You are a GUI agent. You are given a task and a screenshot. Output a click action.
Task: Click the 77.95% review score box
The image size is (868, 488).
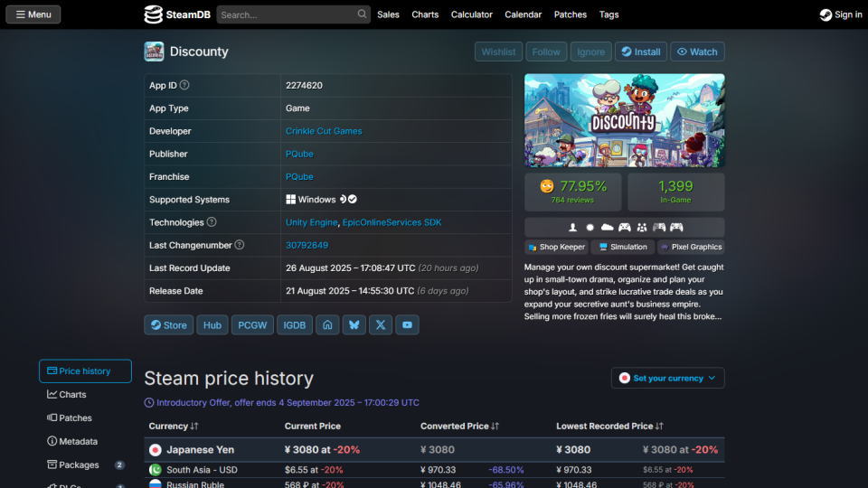(573, 192)
